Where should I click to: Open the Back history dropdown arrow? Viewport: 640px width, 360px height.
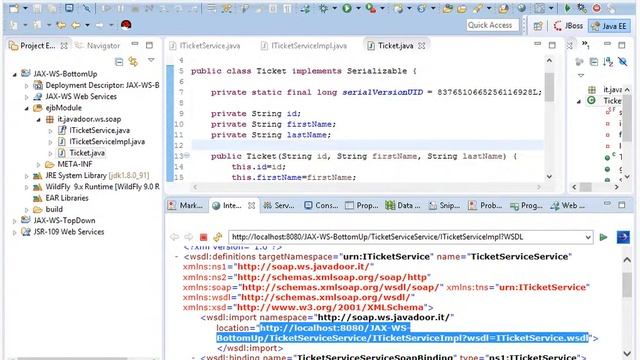pyautogui.click(x=87, y=25)
